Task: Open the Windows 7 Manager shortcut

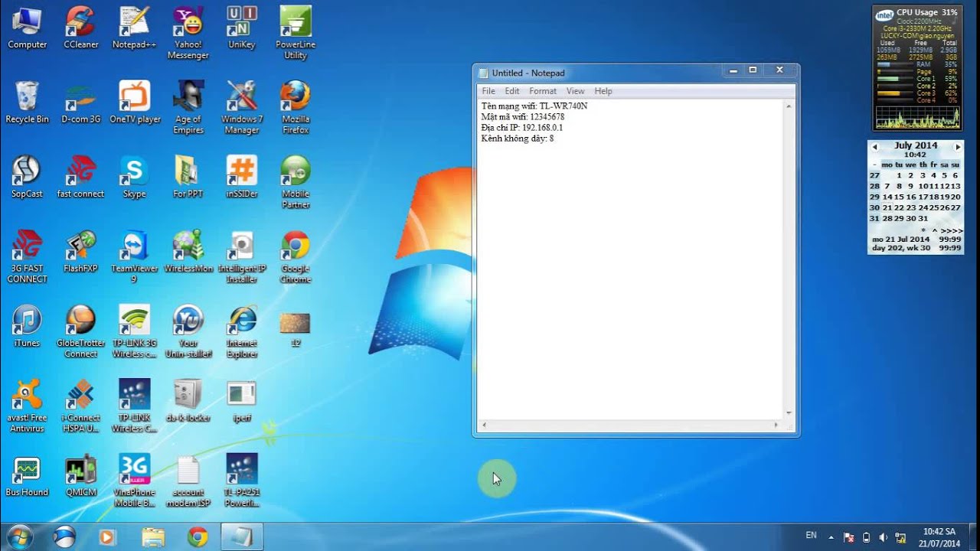Action: pyautogui.click(x=241, y=108)
